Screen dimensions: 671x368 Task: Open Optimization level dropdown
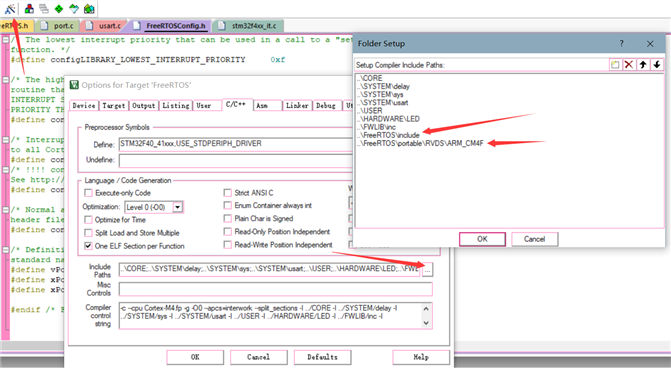(178, 208)
